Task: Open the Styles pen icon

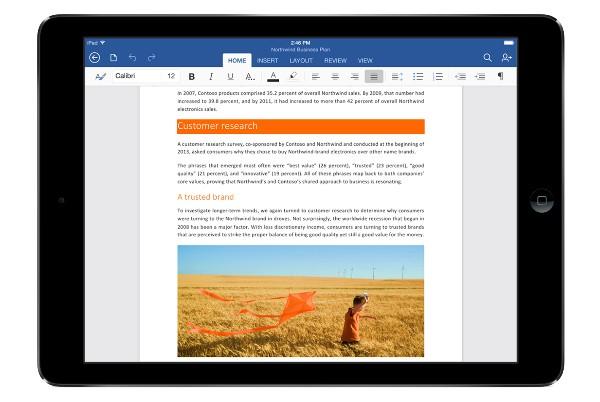Action: (100, 76)
